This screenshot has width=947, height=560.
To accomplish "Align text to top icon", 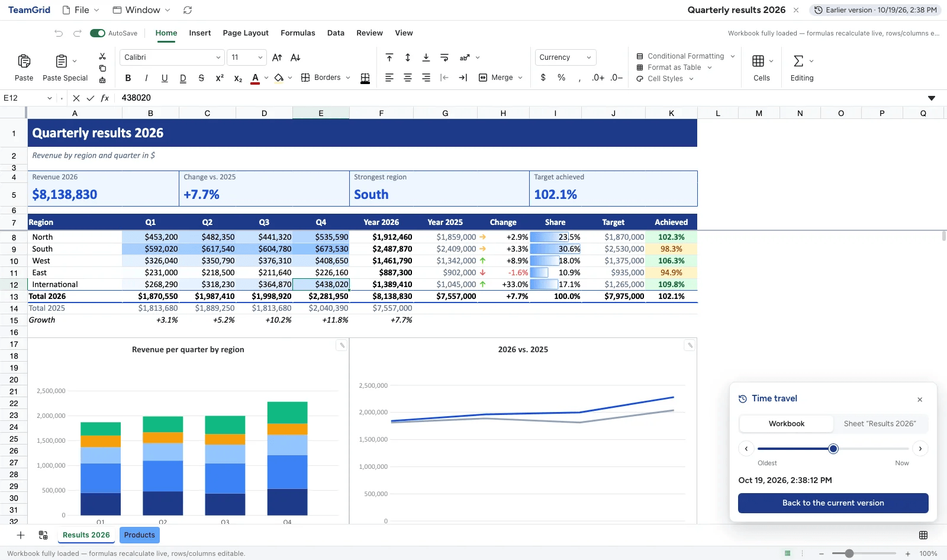I will click(389, 57).
